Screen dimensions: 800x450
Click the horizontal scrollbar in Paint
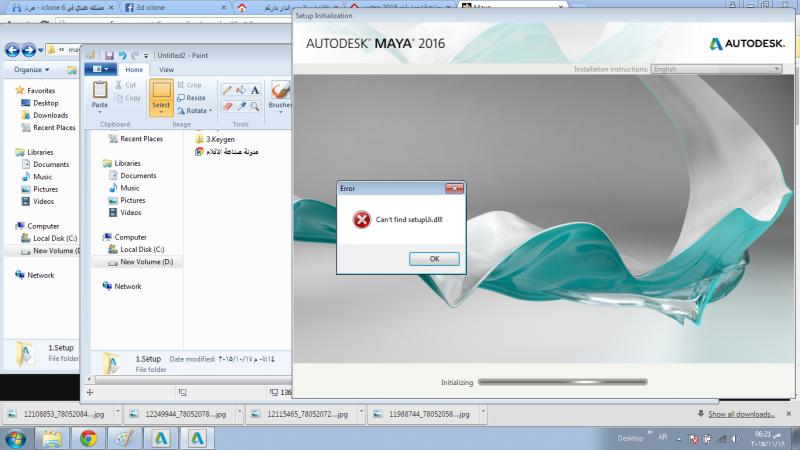(193, 380)
